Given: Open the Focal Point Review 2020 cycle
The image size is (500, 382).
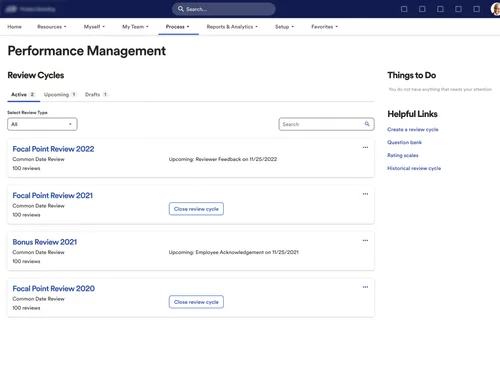Looking at the screenshot, I should [54, 288].
